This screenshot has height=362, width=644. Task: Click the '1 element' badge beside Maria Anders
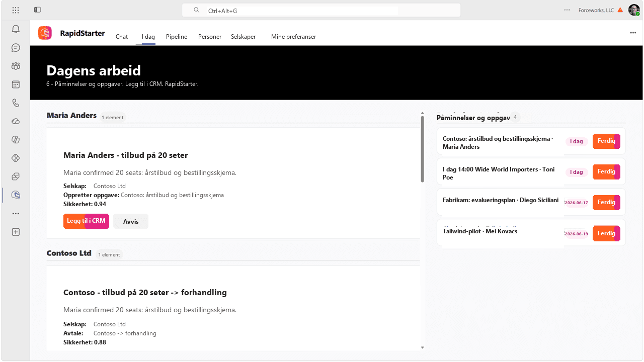[x=113, y=117]
